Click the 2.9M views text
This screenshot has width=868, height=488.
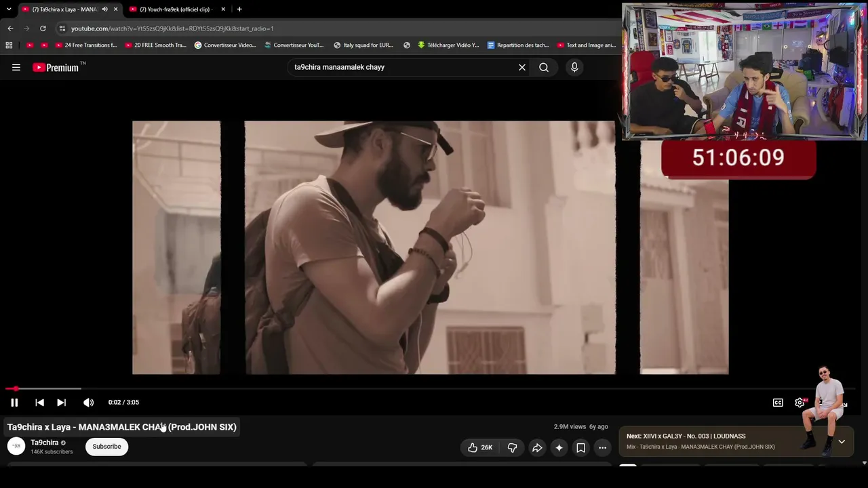click(570, 427)
